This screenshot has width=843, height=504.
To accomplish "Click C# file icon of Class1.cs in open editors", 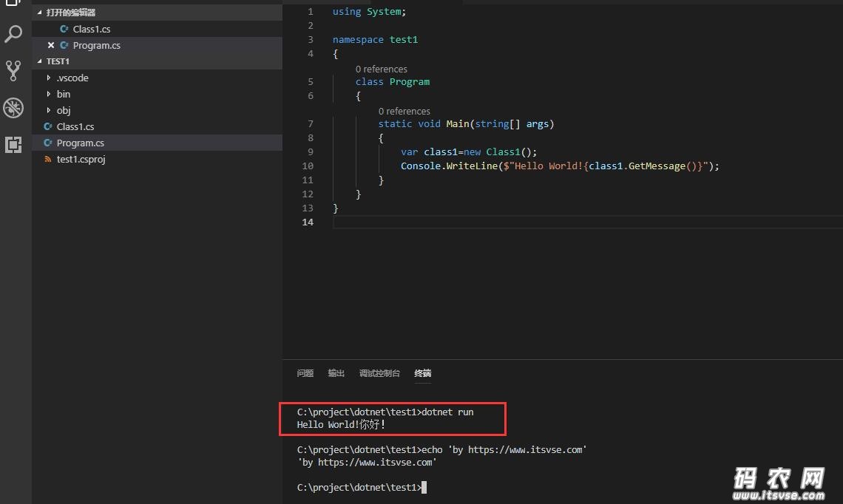I will pyautogui.click(x=64, y=29).
